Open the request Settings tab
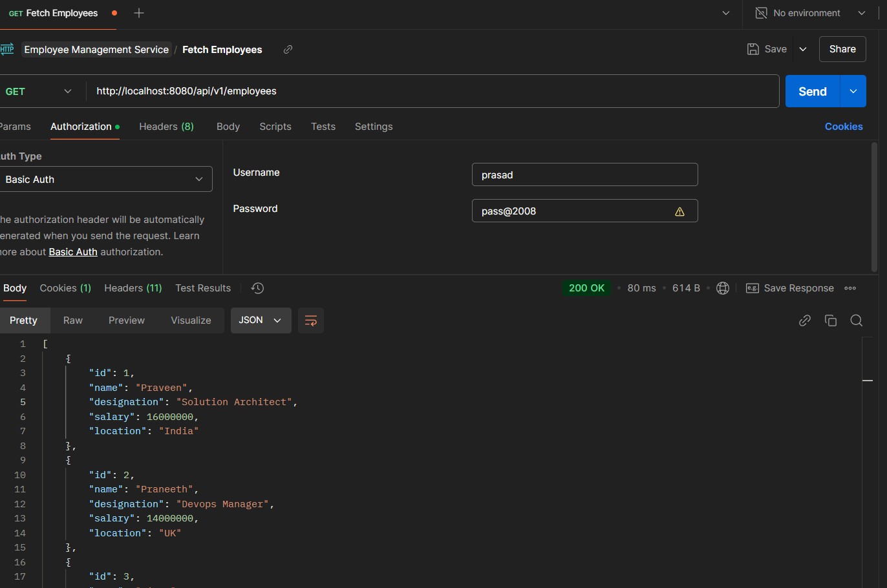 click(374, 127)
